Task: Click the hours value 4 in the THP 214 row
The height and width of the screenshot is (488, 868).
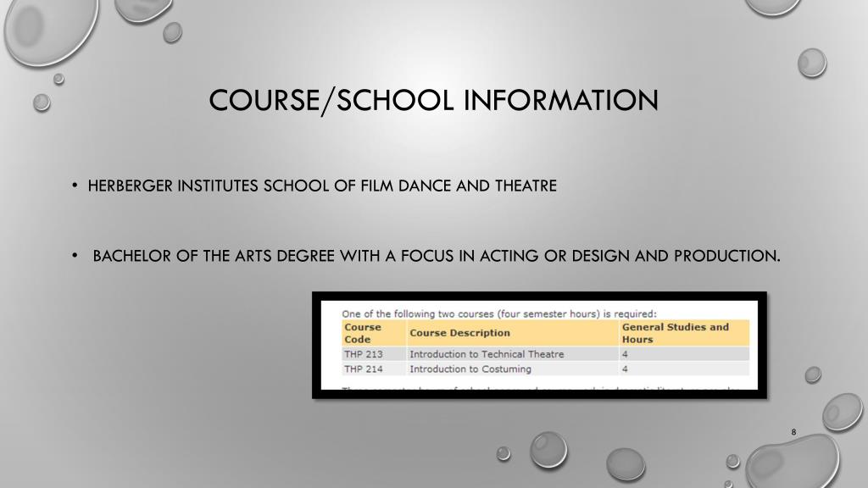Action: 684,369
